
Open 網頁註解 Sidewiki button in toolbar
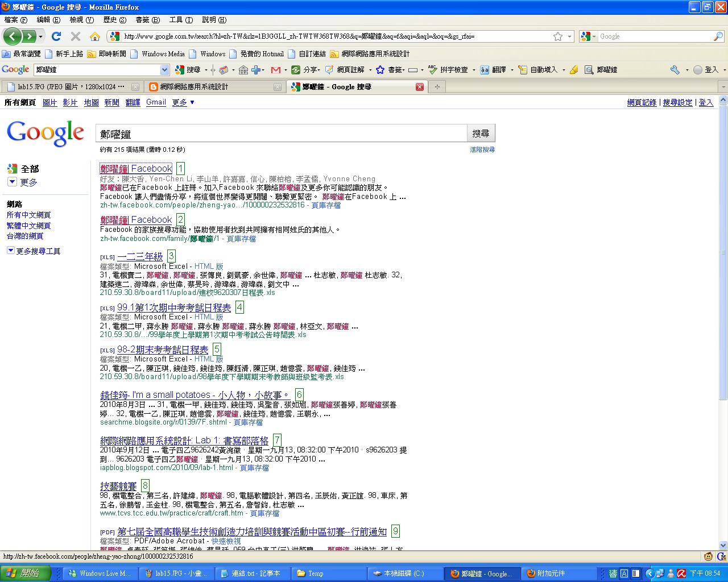pyautogui.click(x=345, y=70)
